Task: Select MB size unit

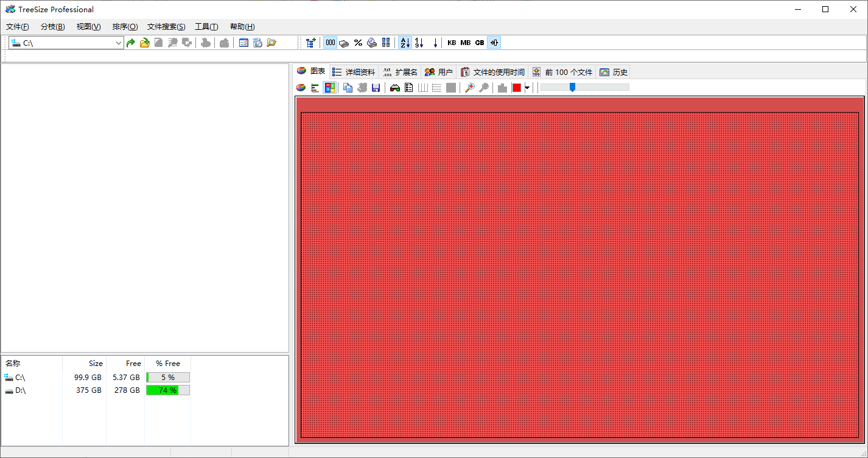Action: 466,43
